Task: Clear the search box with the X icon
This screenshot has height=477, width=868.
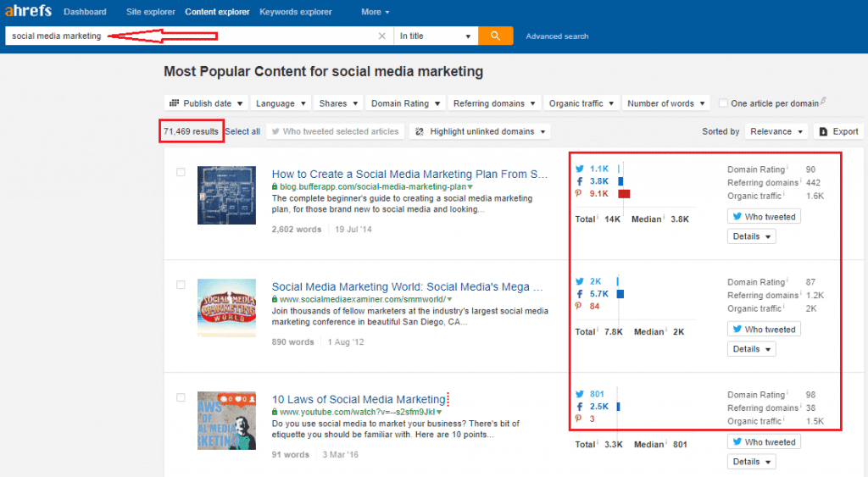Action: pyautogui.click(x=382, y=36)
